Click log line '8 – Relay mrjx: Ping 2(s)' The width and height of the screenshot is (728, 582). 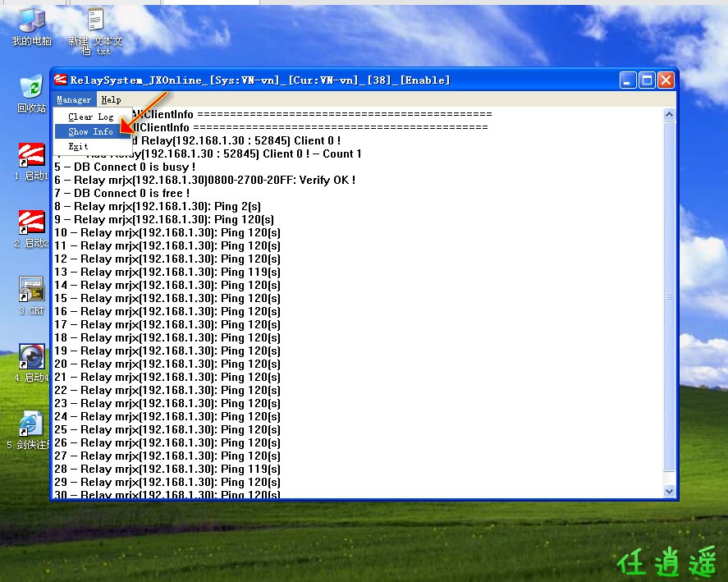(x=158, y=206)
